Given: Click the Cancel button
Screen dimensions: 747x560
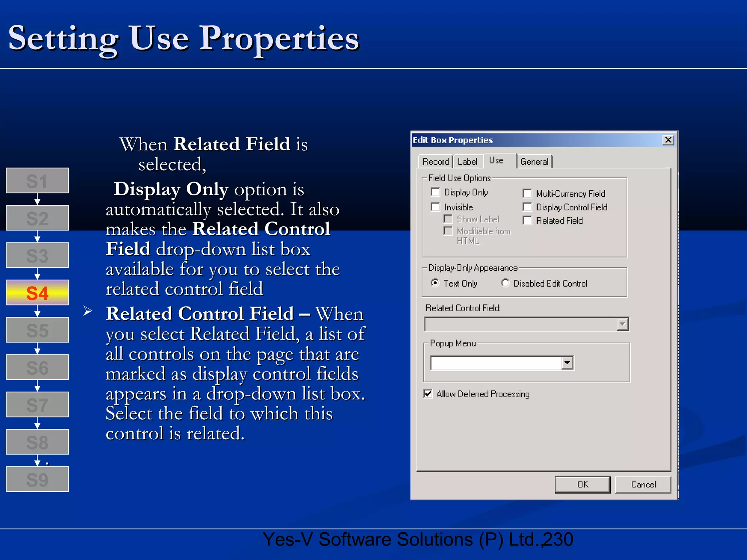Looking at the screenshot, I should [643, 485].
